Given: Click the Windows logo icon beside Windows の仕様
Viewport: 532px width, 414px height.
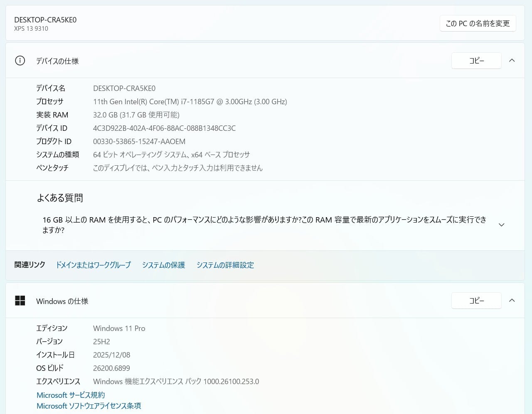Looking at the screenshot, I should point(20,301).
